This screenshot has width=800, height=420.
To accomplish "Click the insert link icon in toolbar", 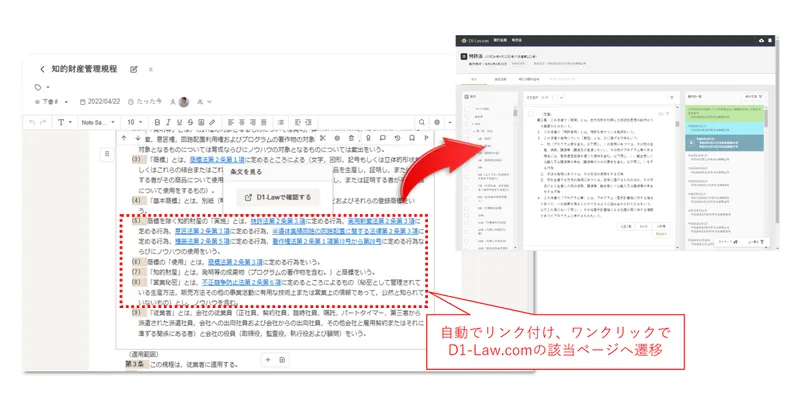I will [212, 122].
